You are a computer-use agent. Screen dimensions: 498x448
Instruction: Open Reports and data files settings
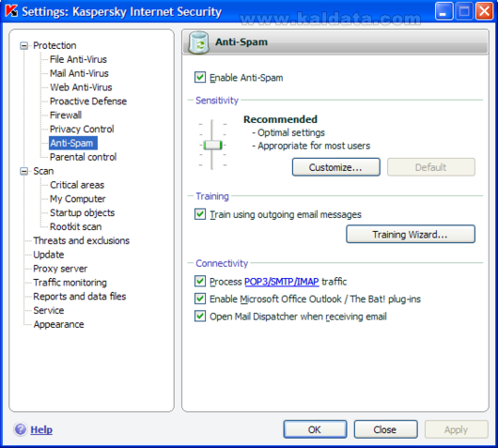pyautogui.click(x=80, y=296)
